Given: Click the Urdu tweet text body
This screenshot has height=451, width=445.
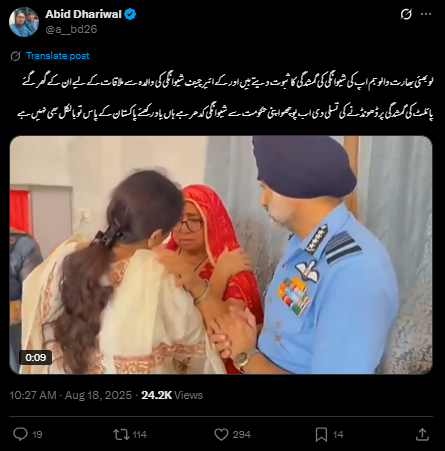Looking at the screenshot, I should [225, 98].
